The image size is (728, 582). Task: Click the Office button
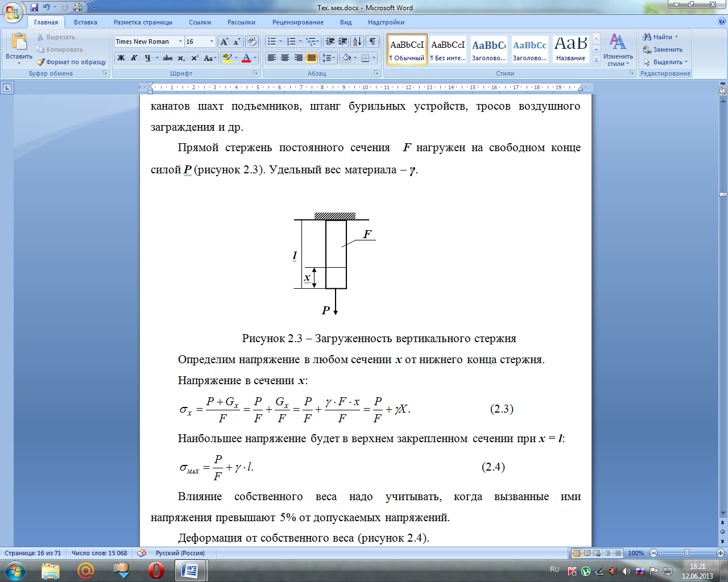(x=13, y=11)
